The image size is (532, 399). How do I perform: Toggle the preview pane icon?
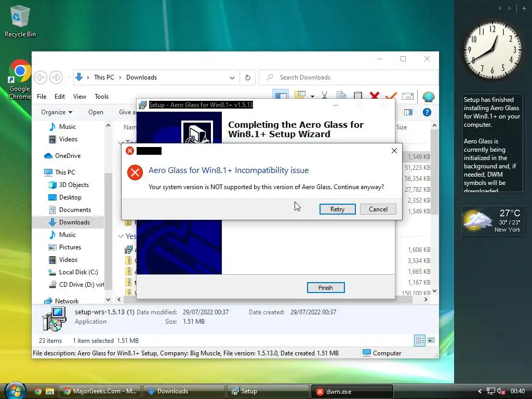(x=408, y=112)
